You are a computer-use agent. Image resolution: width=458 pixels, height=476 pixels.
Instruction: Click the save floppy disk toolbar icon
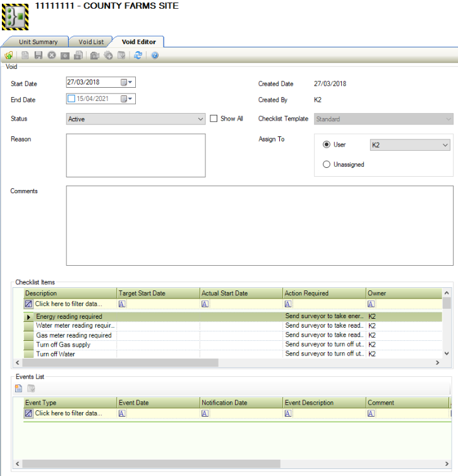[x=38, y=56]
